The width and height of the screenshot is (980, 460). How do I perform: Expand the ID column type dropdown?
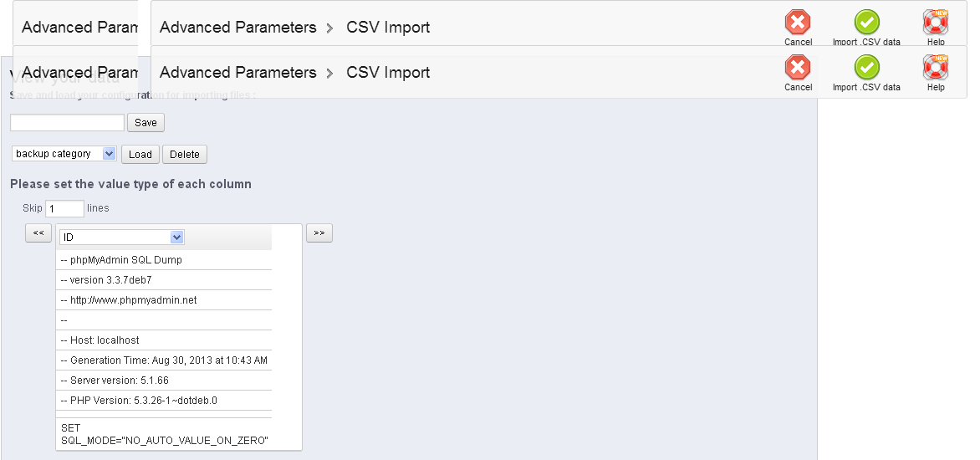point(122,238)
